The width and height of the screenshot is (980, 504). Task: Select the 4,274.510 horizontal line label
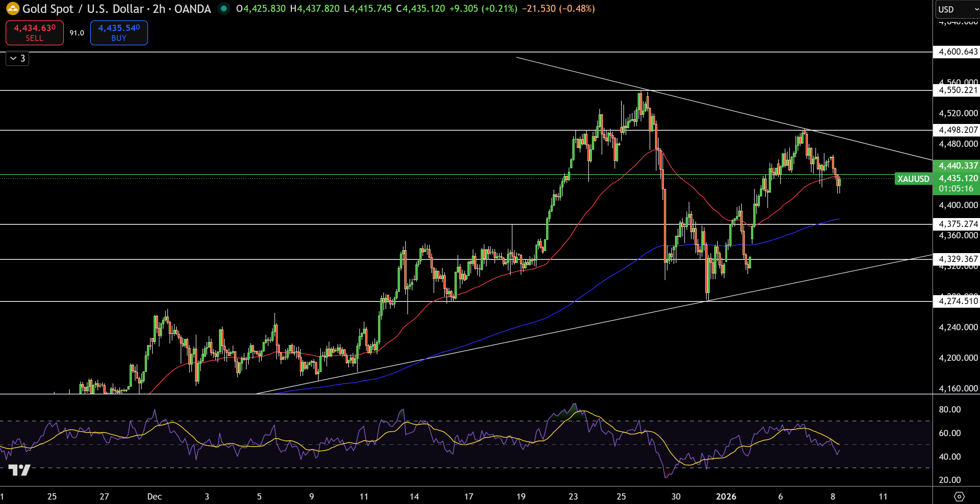[957, 301]
